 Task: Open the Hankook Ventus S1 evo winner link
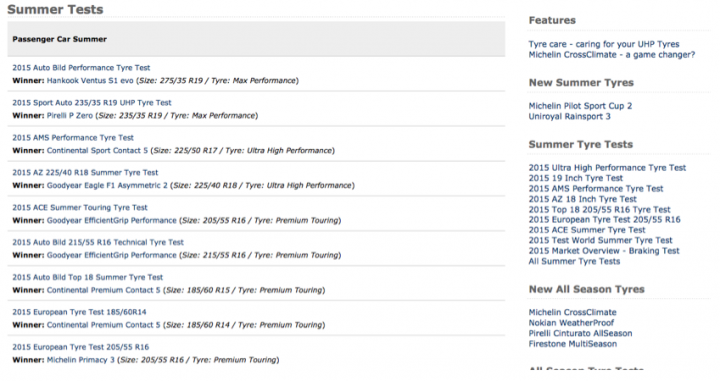click(90, 80)
